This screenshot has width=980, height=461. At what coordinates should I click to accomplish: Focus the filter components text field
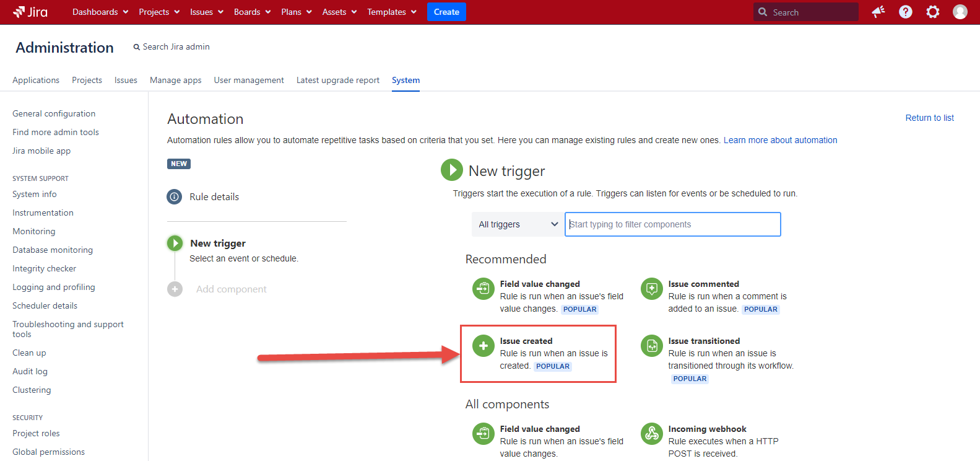pos(672,224)
